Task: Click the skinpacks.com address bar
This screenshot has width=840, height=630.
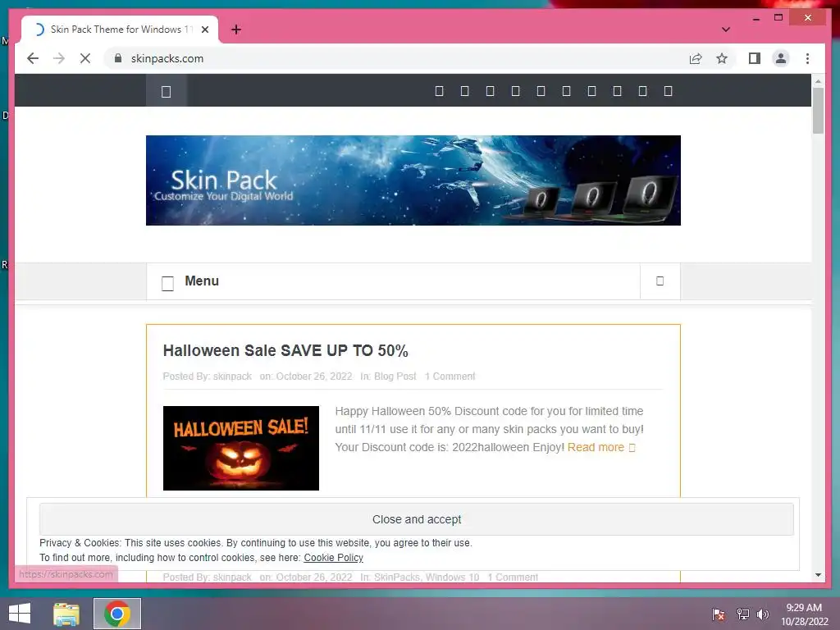Action: 396,58
